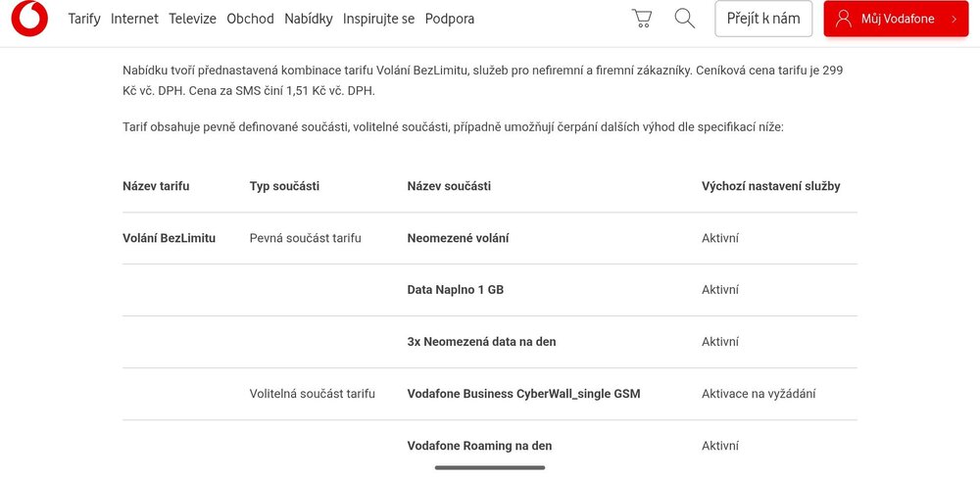The image size is (980, 480).
Task: Click the Neomezené volání component name
Action: (x=458, y=238)
